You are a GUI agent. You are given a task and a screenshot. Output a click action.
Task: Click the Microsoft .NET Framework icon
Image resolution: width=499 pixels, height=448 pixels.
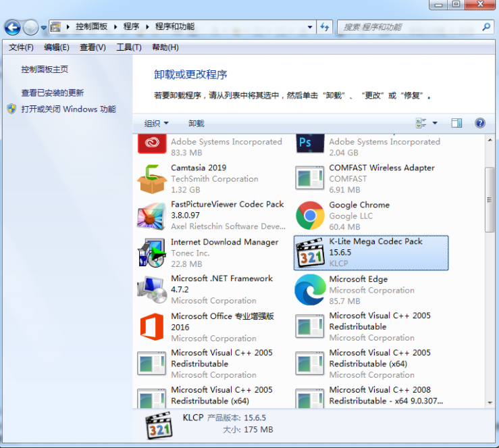pos(151,290)
